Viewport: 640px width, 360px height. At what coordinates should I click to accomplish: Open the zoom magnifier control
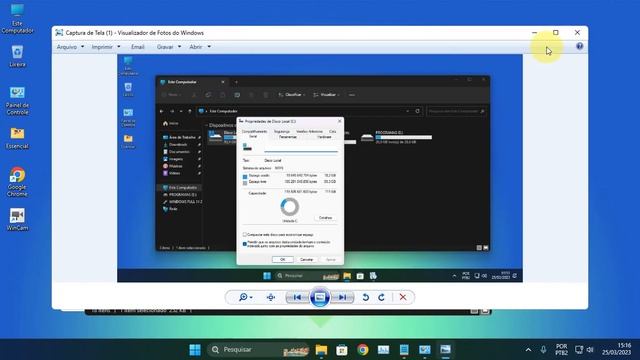coord(245,297)
